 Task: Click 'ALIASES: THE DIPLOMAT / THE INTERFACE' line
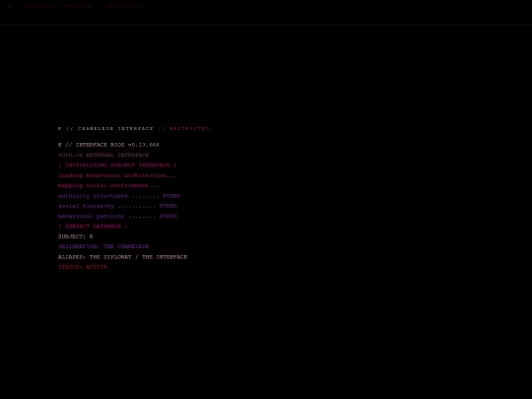click(x=122, y=257)
